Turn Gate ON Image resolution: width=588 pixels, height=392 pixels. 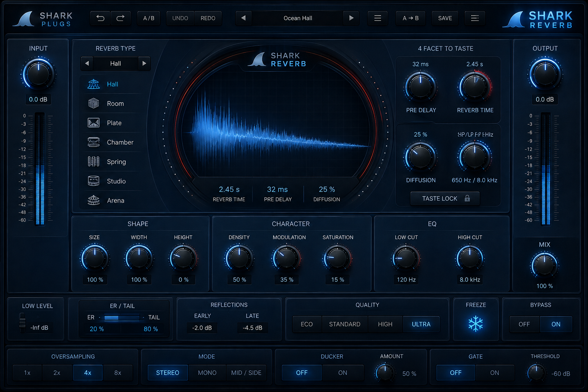pos(495,373)
